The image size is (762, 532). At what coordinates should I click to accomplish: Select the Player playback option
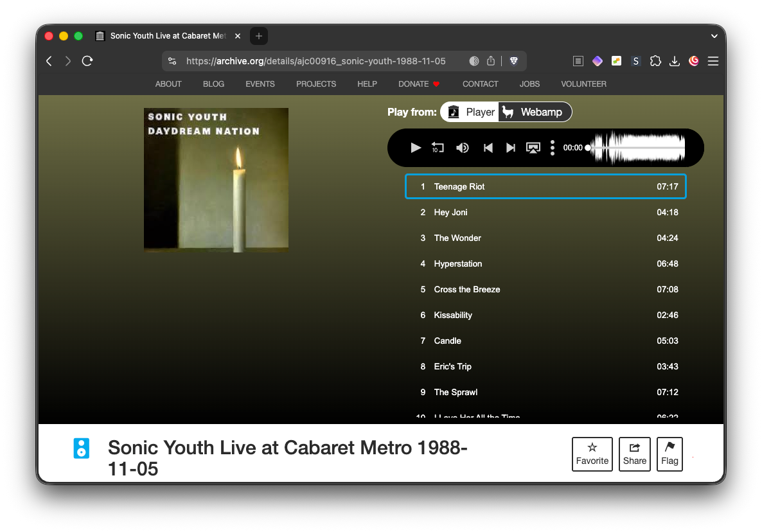click(471, 112)
